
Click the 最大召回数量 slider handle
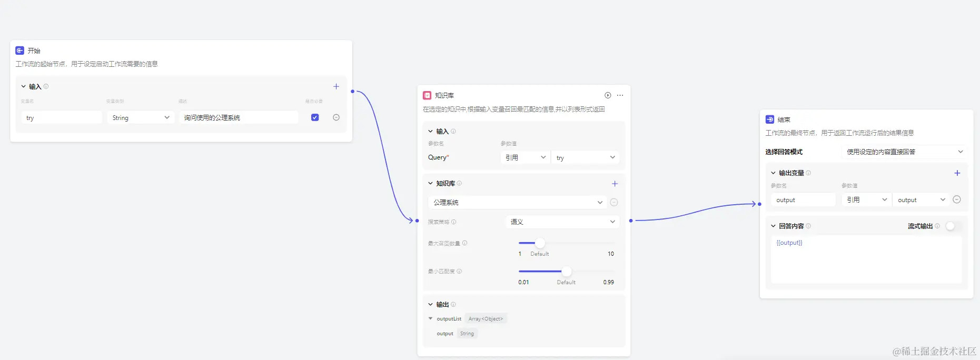click(540, 243)
